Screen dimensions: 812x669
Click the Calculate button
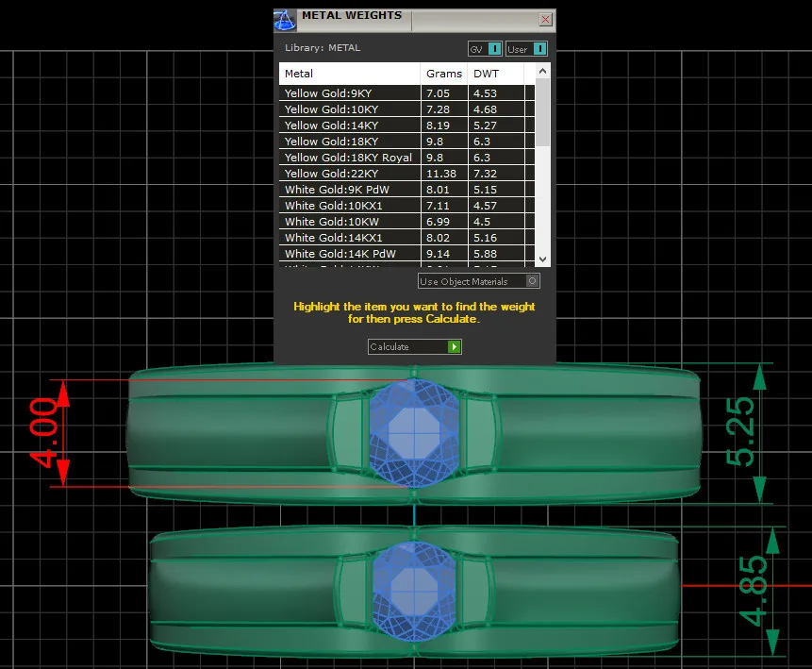pyautogui.click(x=414, y=346)
